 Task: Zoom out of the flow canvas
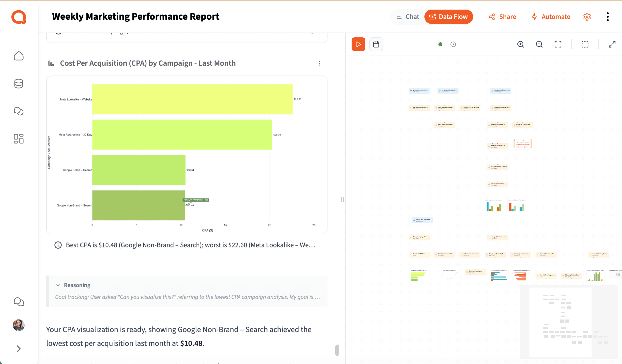(x=539, y=45)
